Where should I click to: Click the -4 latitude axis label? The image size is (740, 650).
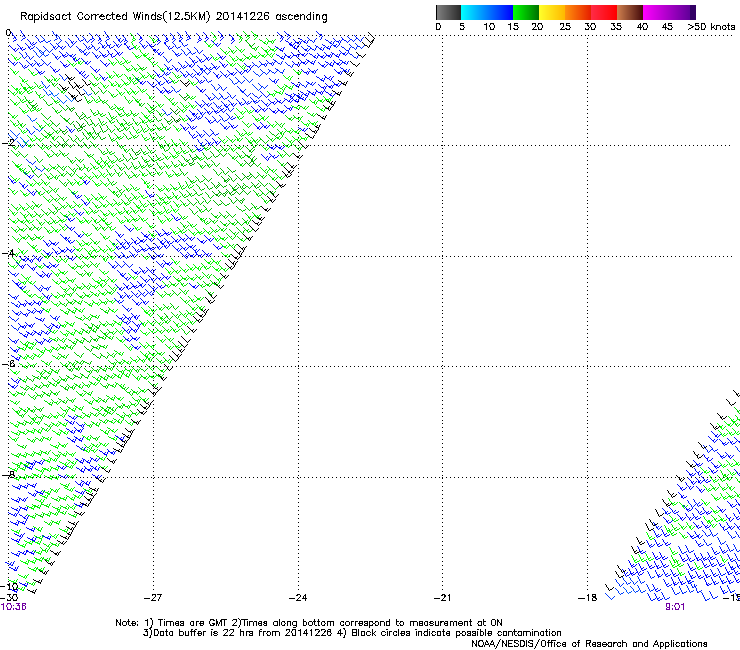8,253
